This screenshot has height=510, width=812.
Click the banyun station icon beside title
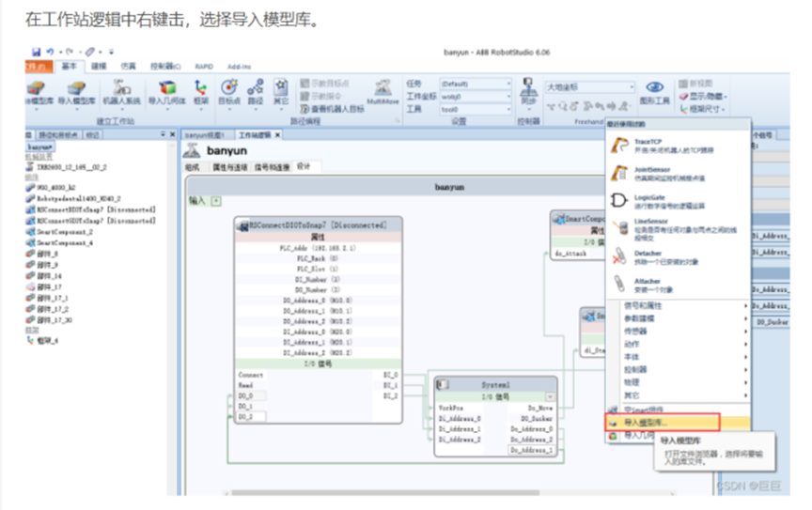192,150
